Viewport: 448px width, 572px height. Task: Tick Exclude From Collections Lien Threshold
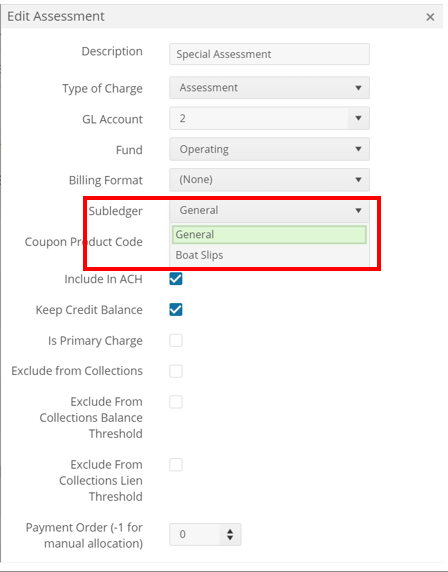coord(175,465)
